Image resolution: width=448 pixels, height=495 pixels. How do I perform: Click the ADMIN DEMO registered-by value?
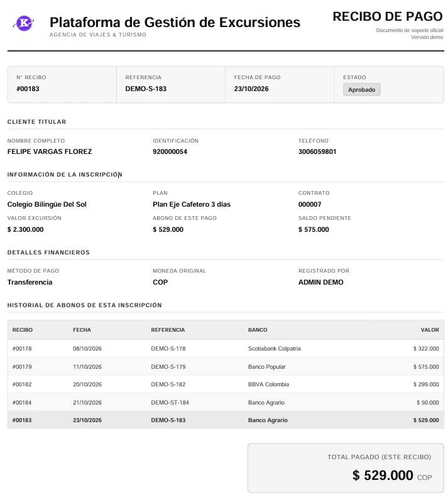point(321,282)
